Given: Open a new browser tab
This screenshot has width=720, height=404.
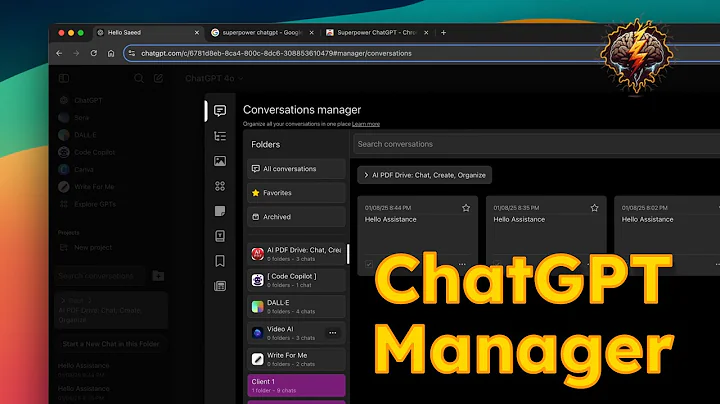Looking at the screenshot, I should 443,33.
